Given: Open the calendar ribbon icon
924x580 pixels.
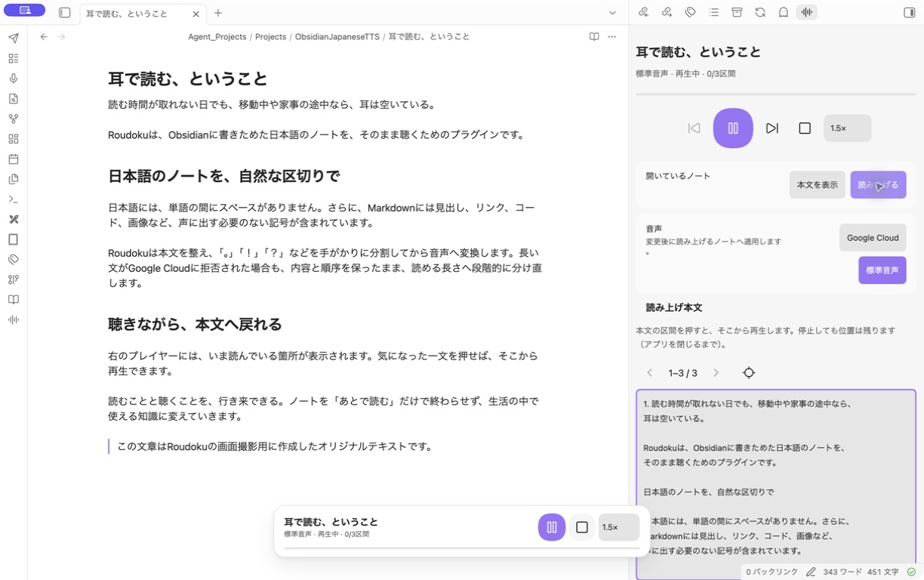Looking at the screenshot, I should coord(14,159).
